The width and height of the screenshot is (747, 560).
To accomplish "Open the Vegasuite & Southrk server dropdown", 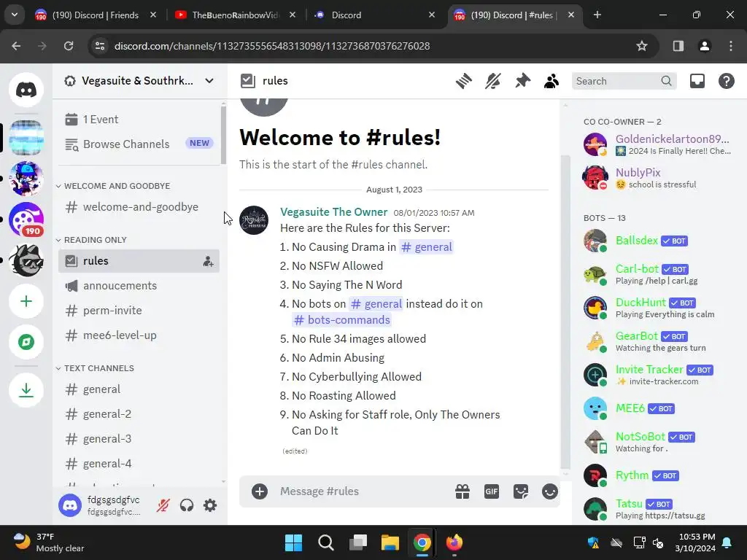I will click(139, 81).
